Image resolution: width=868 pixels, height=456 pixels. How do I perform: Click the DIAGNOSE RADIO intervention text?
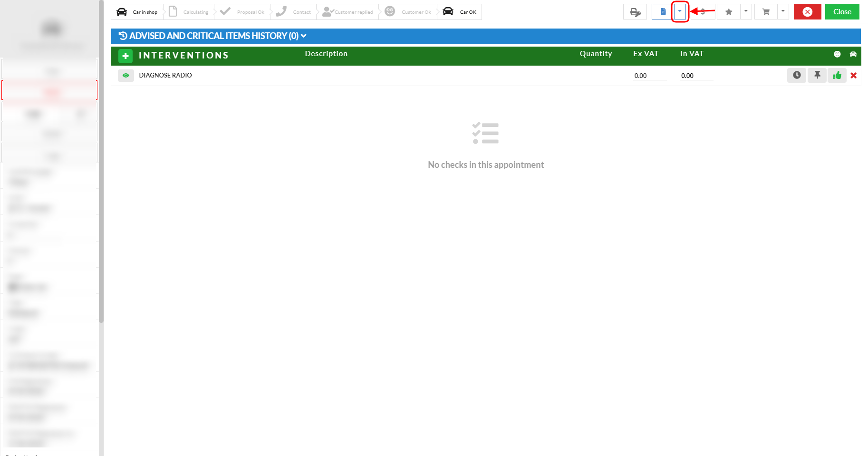[x=165, y=75]
